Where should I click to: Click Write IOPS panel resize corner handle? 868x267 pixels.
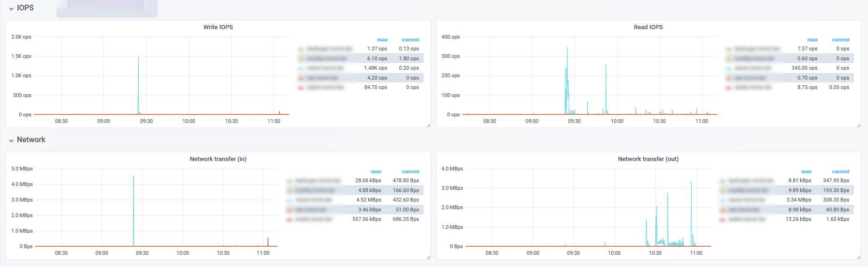428,125
